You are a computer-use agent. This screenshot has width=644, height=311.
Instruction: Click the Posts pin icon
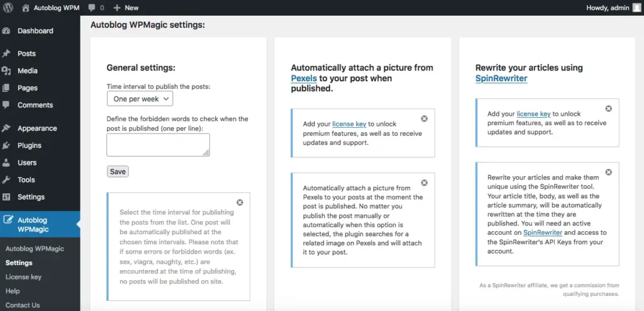(x=6, y=54)
